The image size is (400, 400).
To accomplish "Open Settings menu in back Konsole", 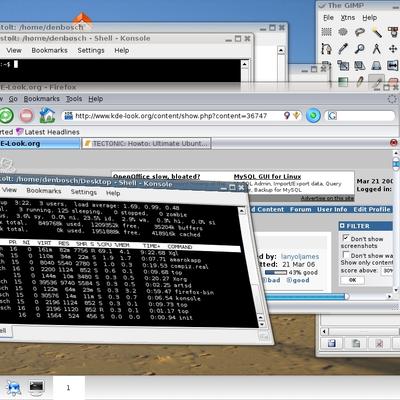I will (91, 50).
